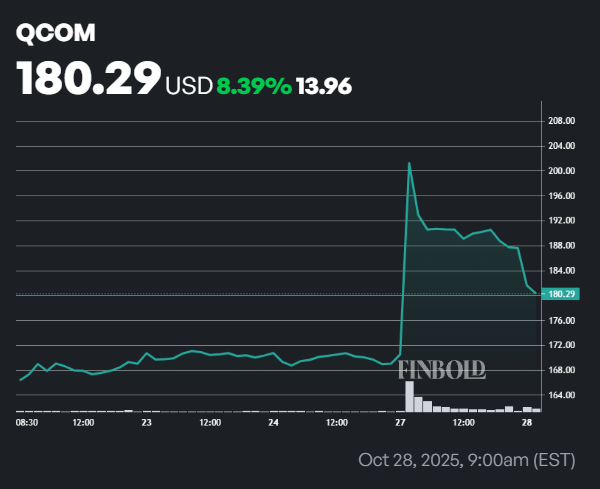Select the 27 date marker on the time axis
Image resolution: width=600 pixels, height=489 pixels.
click(x=400, y=423)
